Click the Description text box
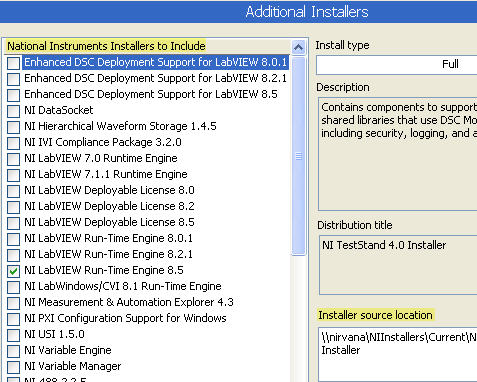The image size is (477, 382). pyautogui.click(x=398, y=154)
